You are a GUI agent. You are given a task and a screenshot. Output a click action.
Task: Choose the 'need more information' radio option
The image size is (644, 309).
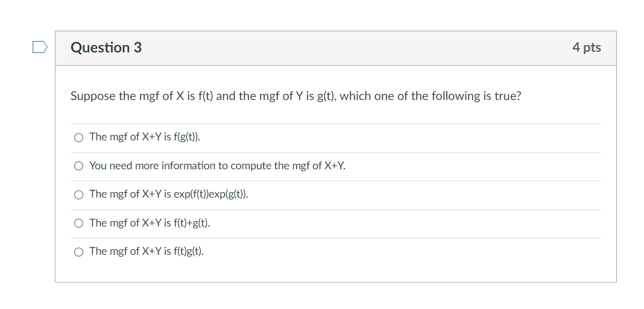[x=79, y=166]
